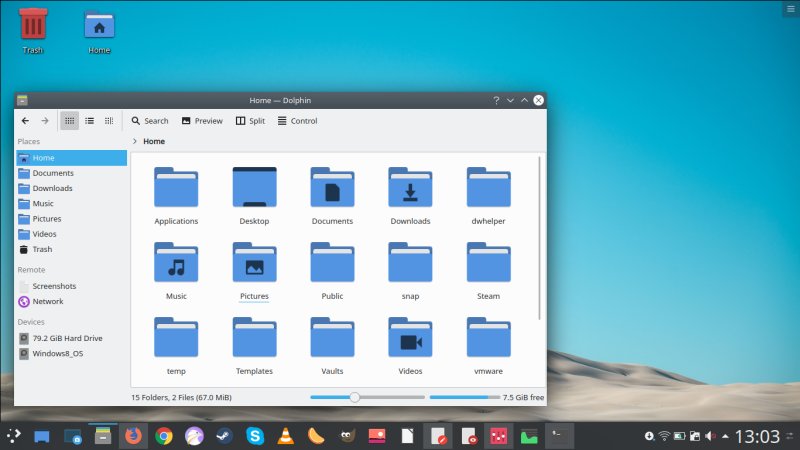This screenshot has width=800, height=450.
Task: Open the Trash icon on desktop
Action: [x=33, y=28]
